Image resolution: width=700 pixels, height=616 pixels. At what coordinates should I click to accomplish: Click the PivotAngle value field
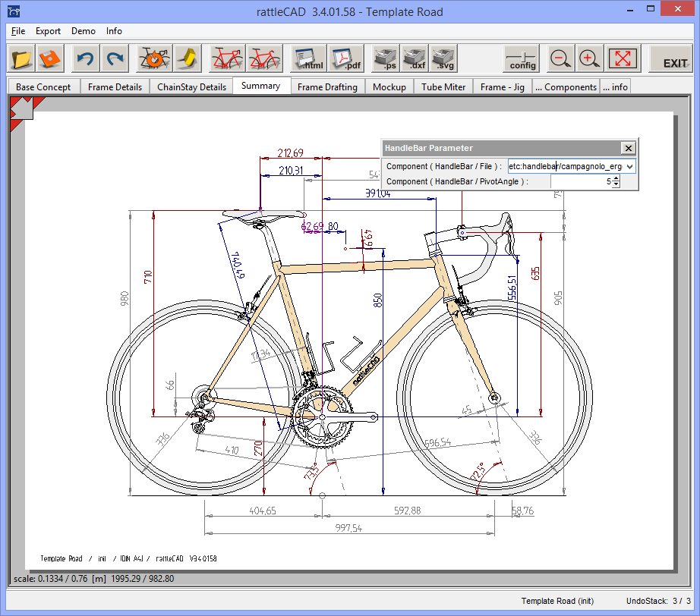coord(582,181)
